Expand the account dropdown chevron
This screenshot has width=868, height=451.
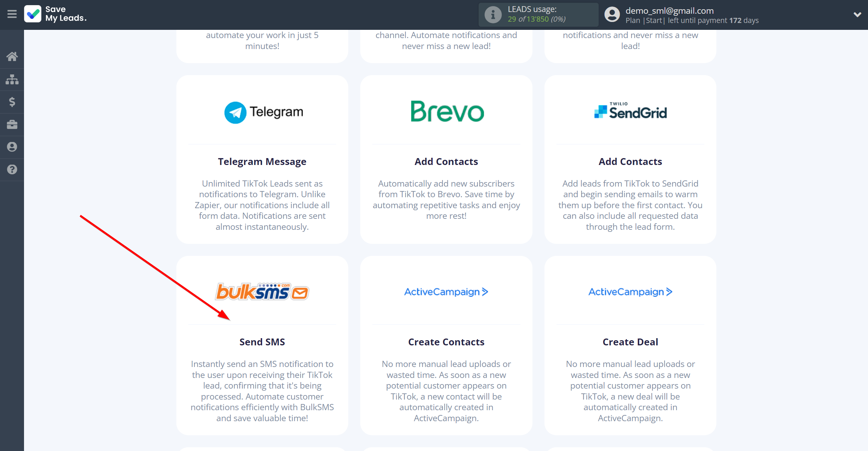coord(857,14)
